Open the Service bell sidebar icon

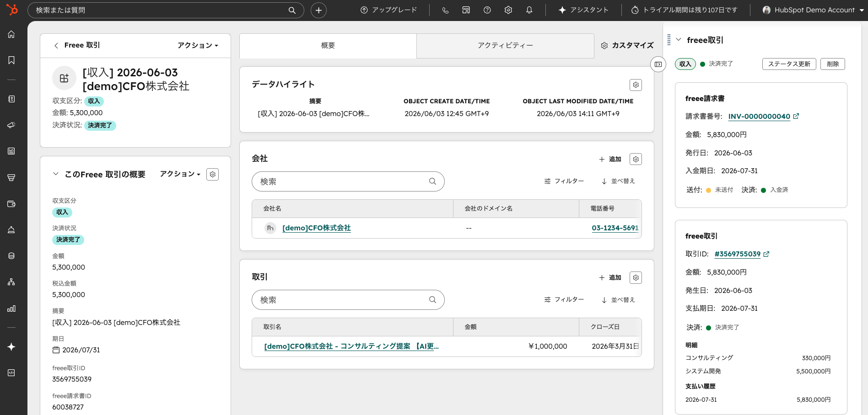coord(11,230)
